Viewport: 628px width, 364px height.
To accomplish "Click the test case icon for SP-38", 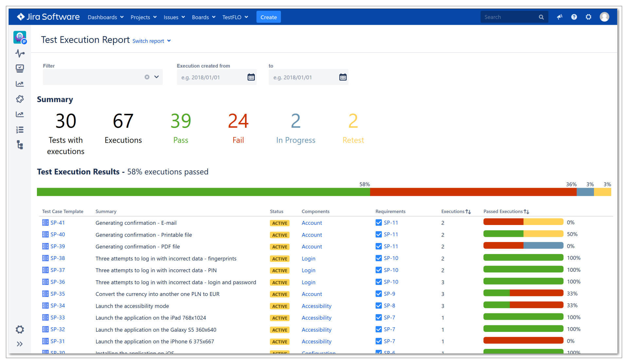I will click(x=45, y=258).
